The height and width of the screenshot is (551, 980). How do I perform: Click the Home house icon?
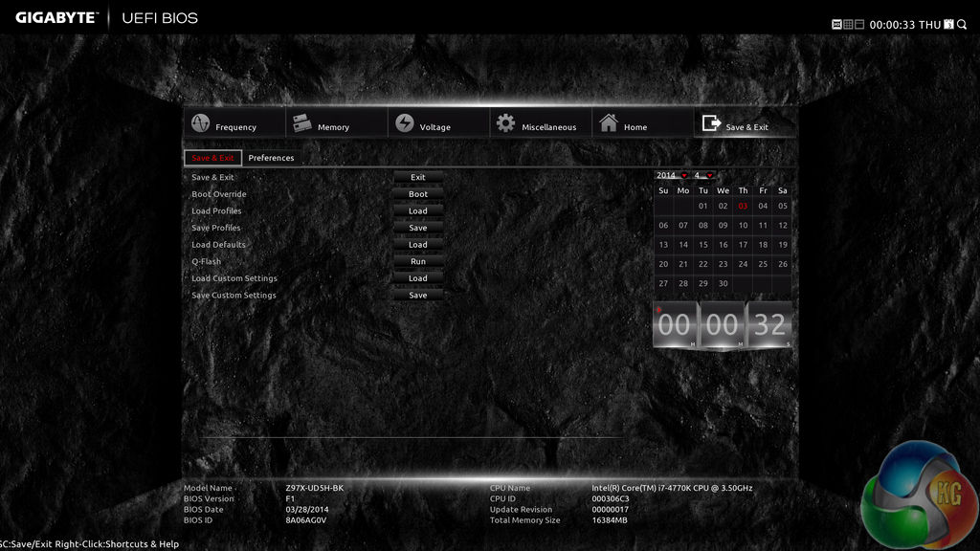click(608, 122)
